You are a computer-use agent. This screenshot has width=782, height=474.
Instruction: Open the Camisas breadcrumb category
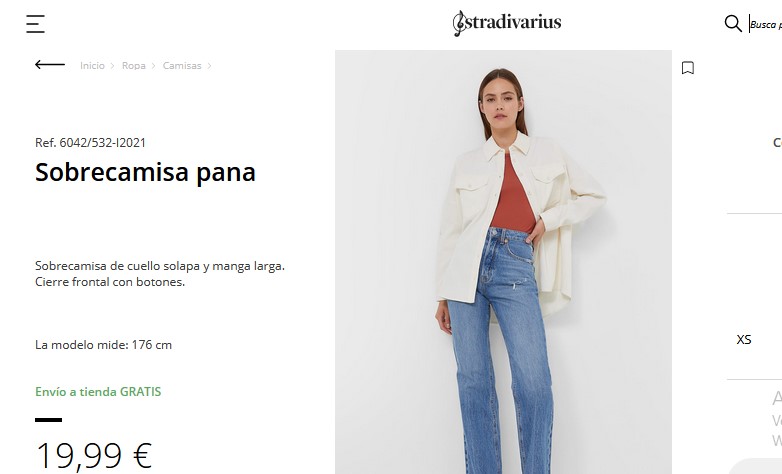click(x=182, y=65)
